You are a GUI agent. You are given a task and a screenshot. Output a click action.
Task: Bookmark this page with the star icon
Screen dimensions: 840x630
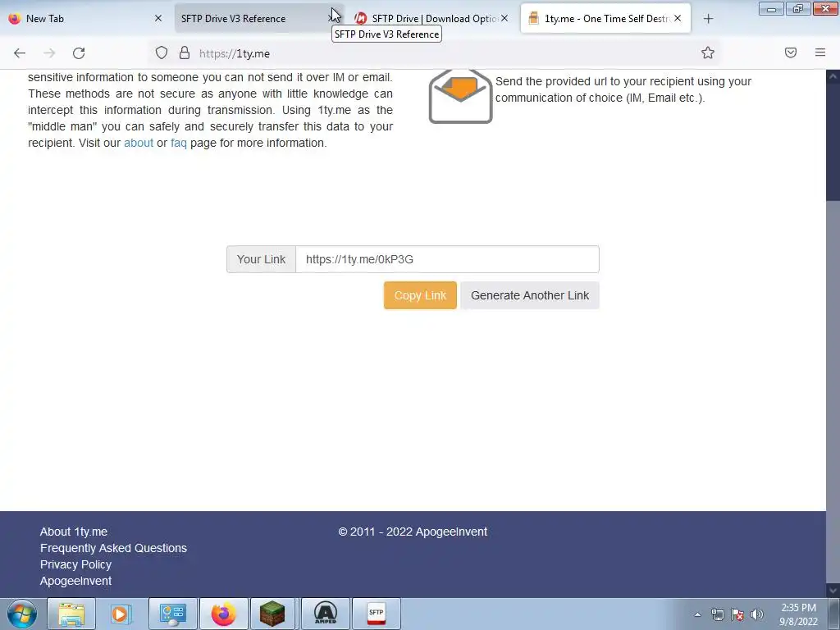[x=708, y=52]
